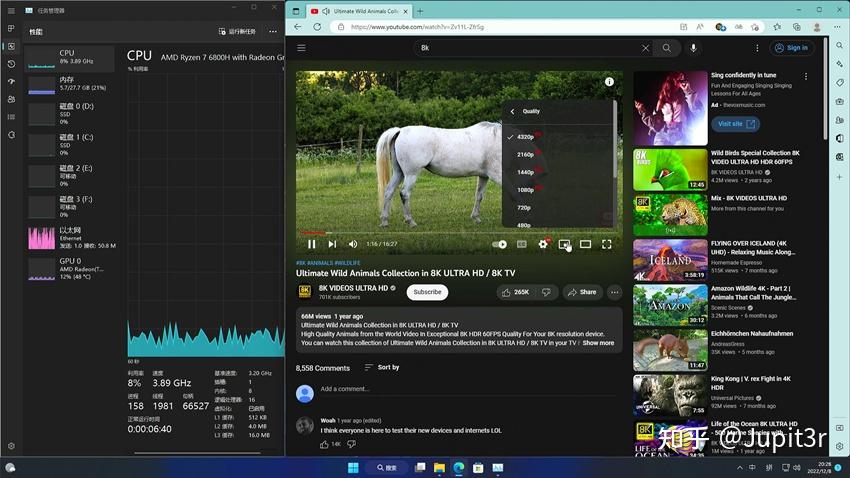Open the player settings gear
Image resolution: width=850 pixels, height=478 pixels.
[x=543, y=244]
